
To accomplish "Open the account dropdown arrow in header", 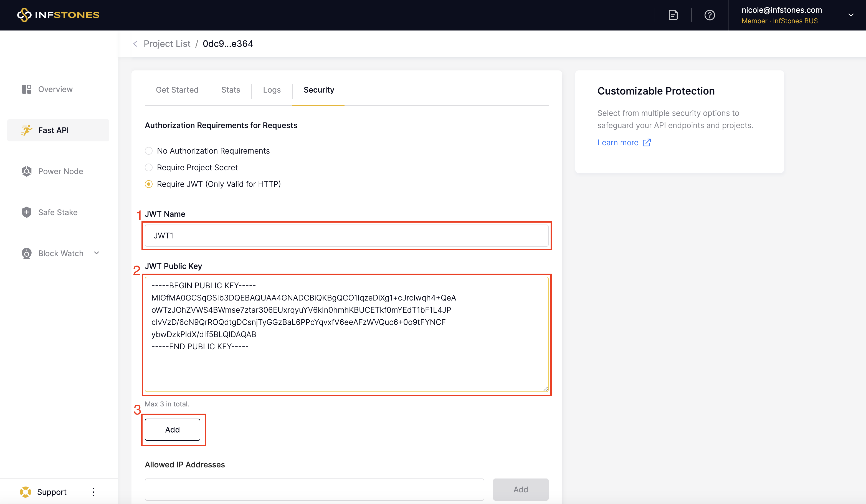I will coord(850,15).
